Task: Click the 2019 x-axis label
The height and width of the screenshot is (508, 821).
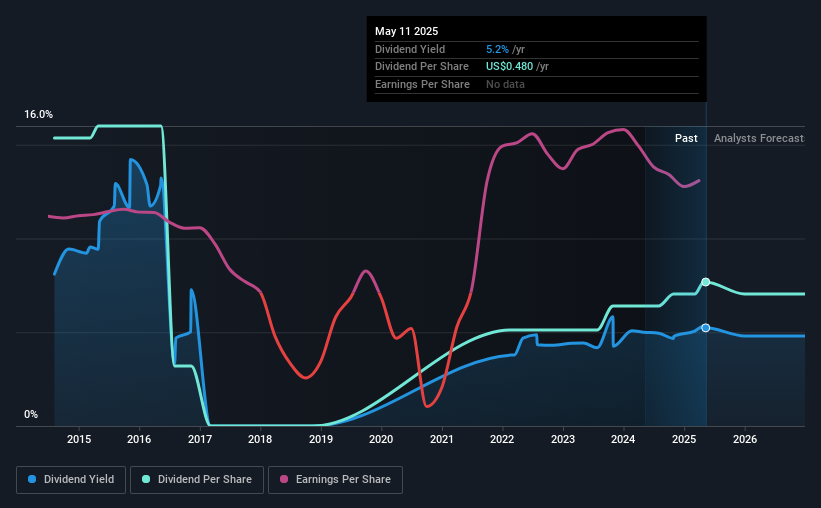Action: click(321, 439)
